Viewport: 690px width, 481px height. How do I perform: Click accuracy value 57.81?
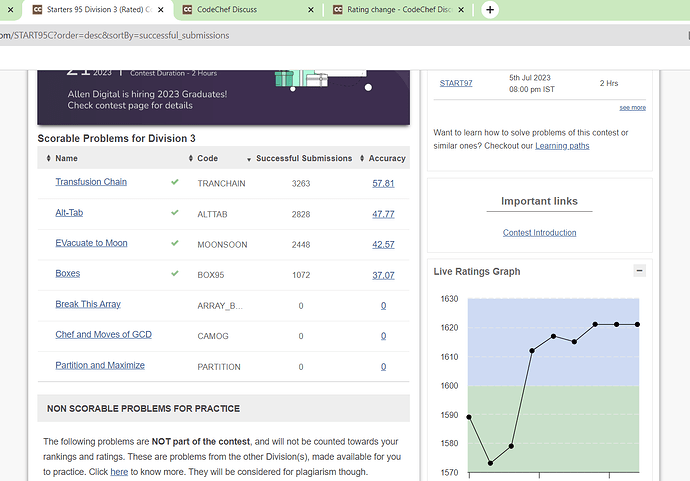pos(383,184)
